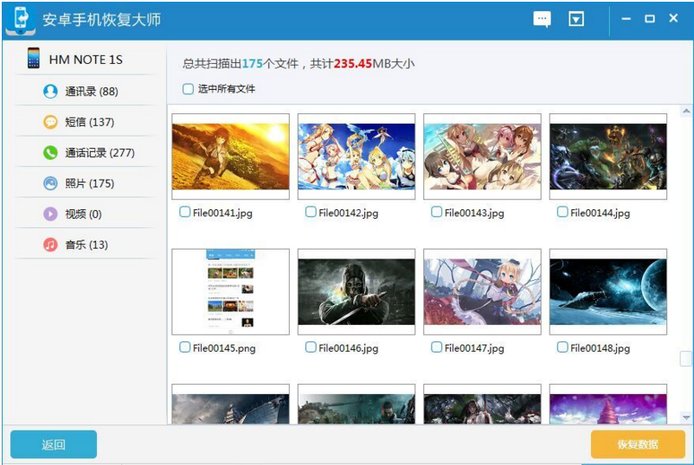Minimize the recovery app window
Image resolution: width=694 pixels, height=465 pixels.
[626, 19]
